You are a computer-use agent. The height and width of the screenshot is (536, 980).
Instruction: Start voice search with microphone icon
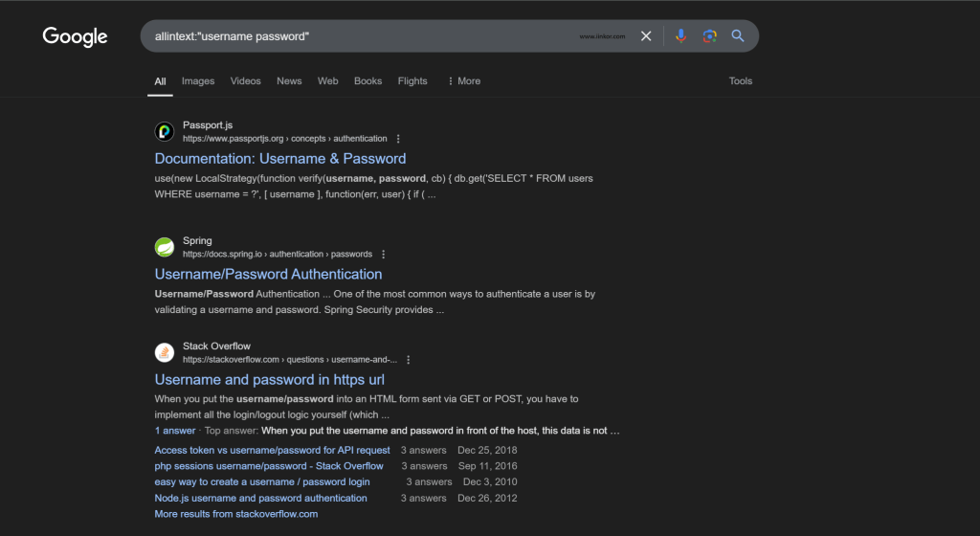pos(680,36)
